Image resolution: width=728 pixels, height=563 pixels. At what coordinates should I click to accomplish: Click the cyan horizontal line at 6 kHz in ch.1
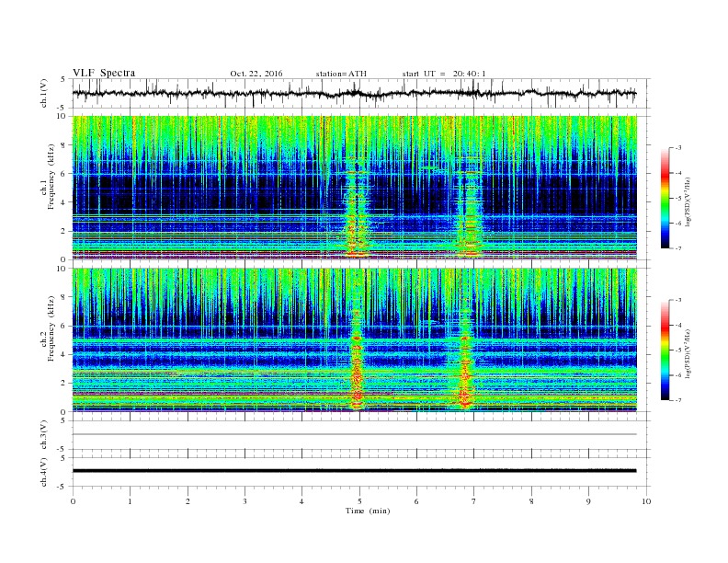click(x=354, y=174)
